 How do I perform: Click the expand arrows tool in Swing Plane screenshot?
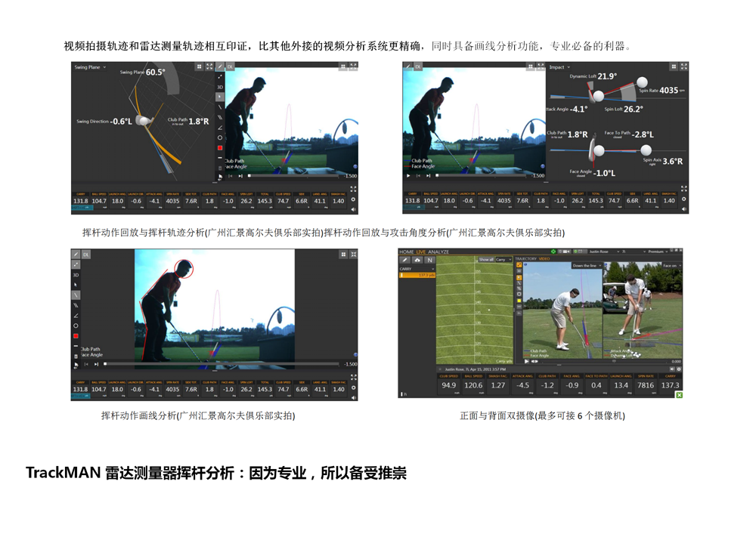pyautogui.click(x=220, y=76)
